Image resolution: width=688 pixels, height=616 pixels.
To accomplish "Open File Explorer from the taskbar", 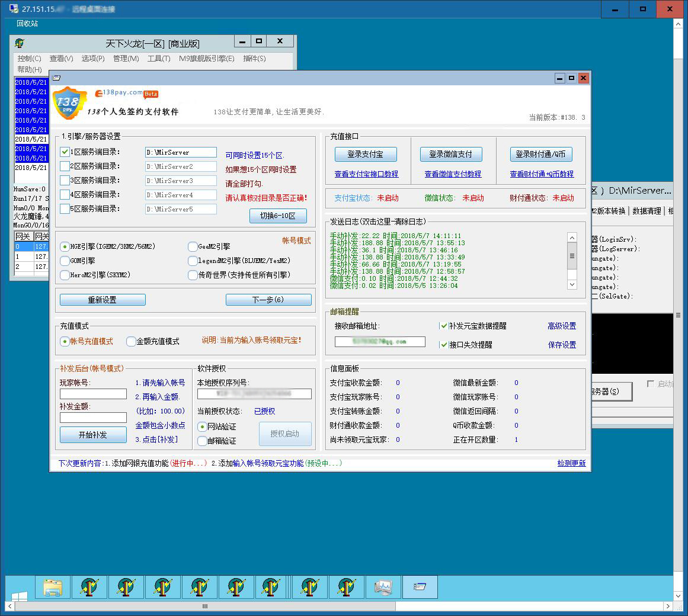I will click(53, 587).
